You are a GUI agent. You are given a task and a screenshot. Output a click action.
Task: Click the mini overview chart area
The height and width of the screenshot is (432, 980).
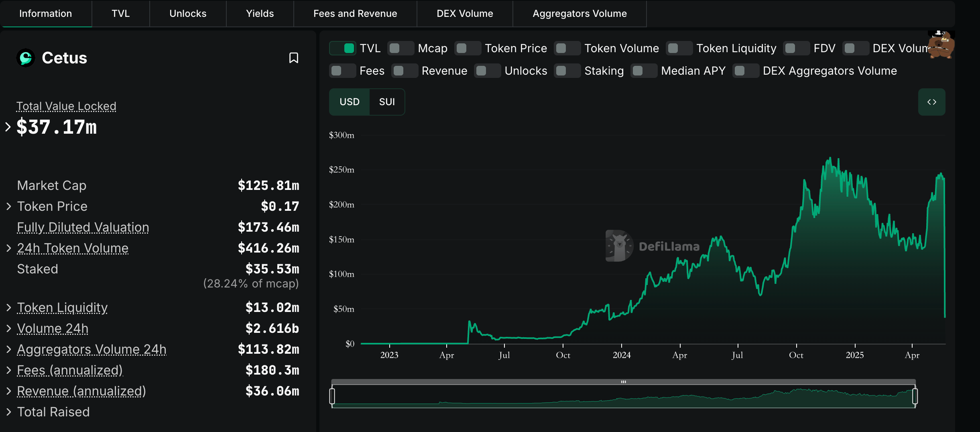(x=623, y=396)
